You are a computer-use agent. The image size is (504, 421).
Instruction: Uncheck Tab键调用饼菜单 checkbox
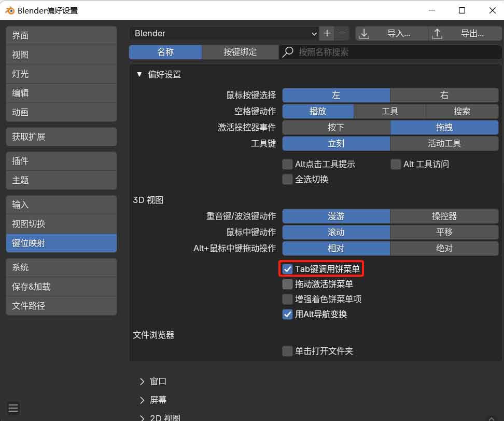[287, 269]
